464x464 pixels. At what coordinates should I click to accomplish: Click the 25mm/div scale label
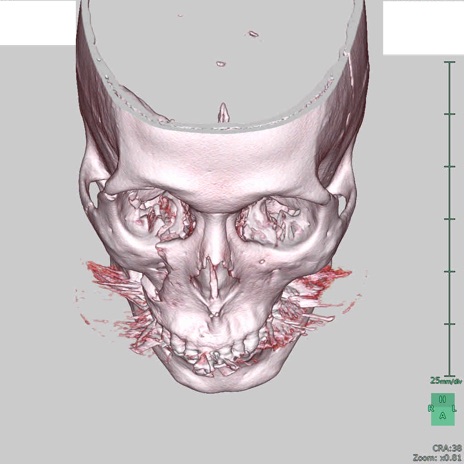tap(446, 381)
